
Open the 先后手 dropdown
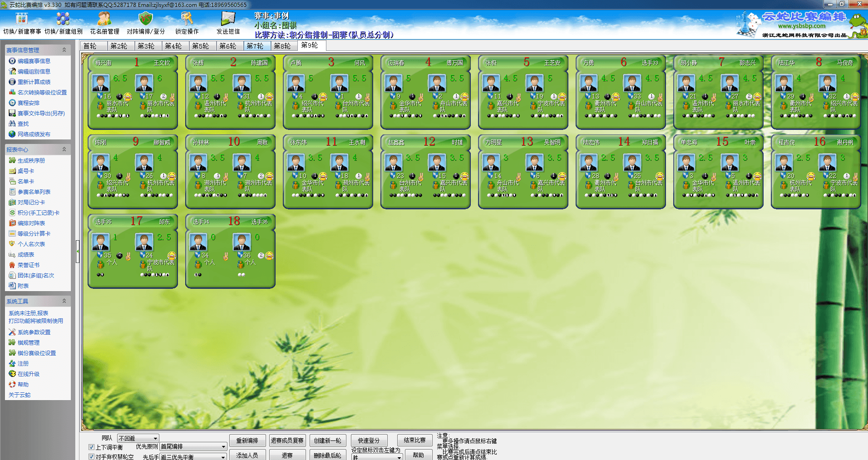tap(193, 457)
